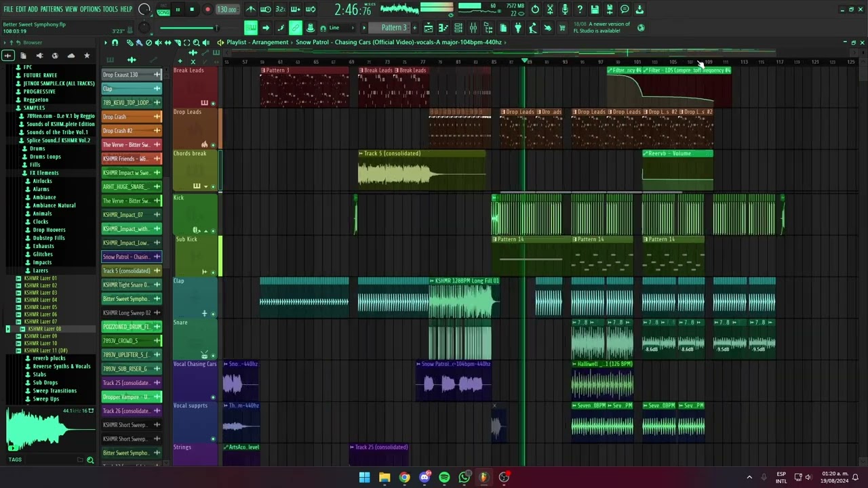This screenshot has height=488, width=868.
Task: Click the Track 5 (consolidated) audio clip
Action: coord(422,169)
